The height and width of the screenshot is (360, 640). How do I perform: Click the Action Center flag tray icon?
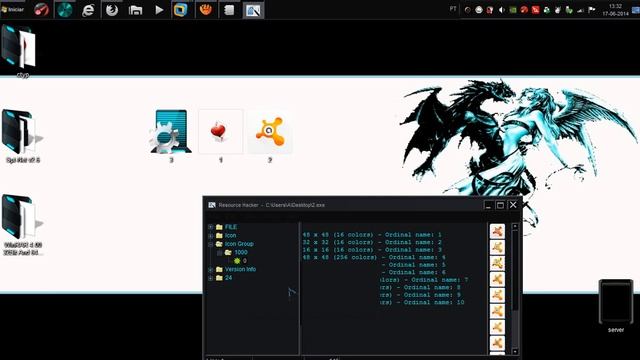click(591, 10)
